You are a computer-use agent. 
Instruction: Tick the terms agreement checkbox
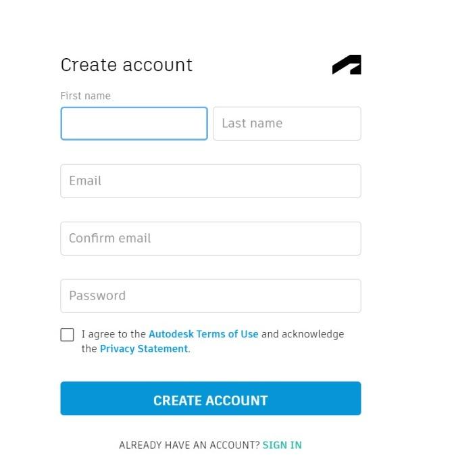[67, 335]
